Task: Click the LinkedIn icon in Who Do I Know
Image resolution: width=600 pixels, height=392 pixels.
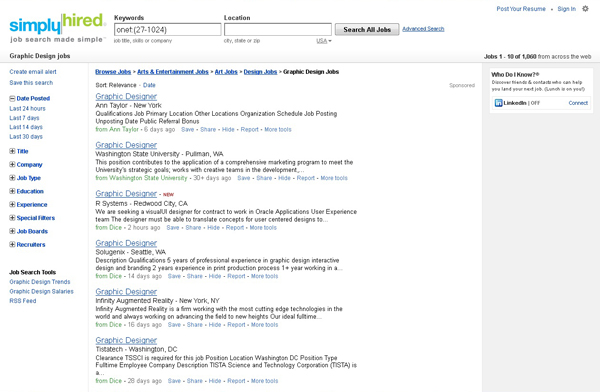Action: tap(498, 103)
